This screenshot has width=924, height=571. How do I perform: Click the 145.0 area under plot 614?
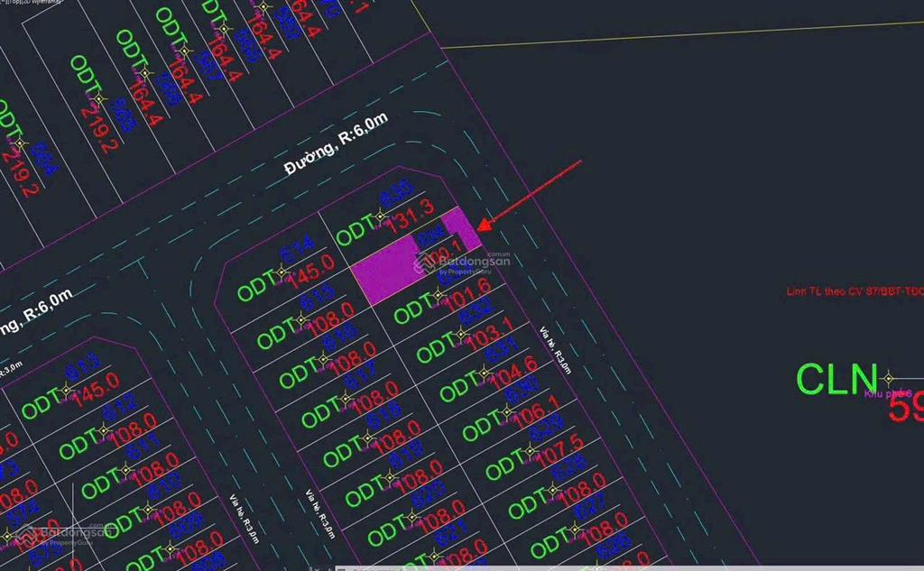coord(311,272)
